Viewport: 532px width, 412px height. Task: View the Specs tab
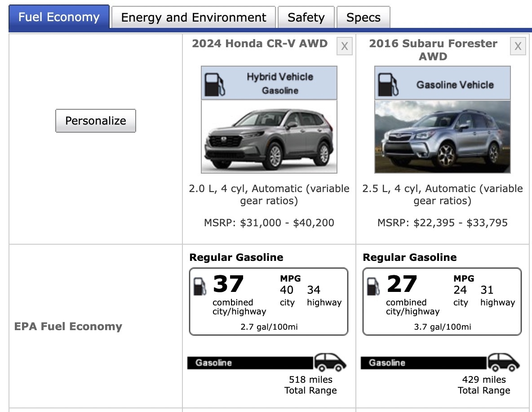(x=364, y=17)
